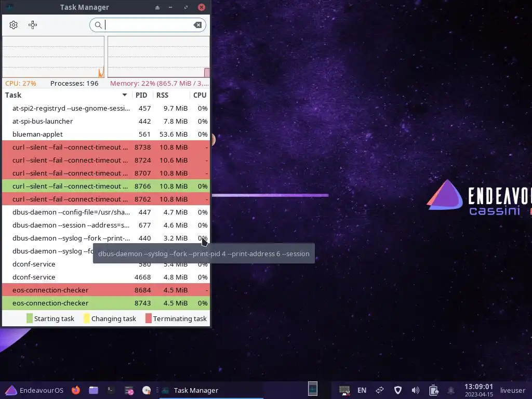
Task: Open the window menu icon in title bar
Action: [9, 7]
